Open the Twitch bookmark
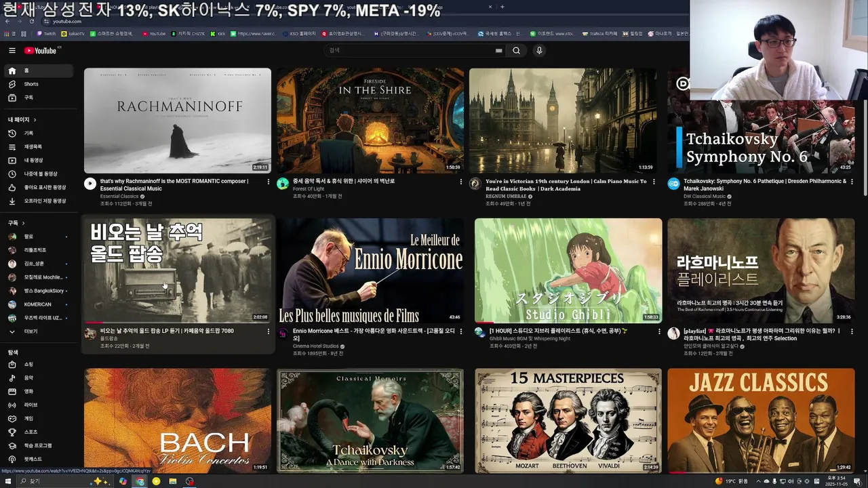This screenshot has height=488, width=868. pyautogui.click(x=46, y=33)
